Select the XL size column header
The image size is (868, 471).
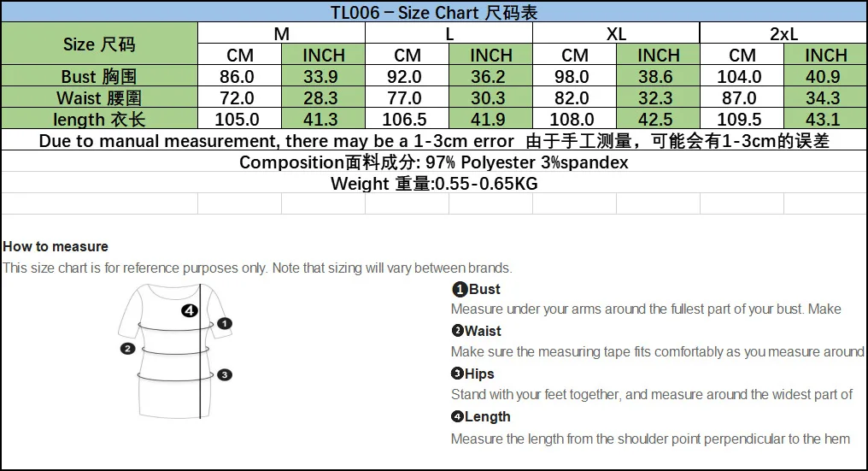point(616,33)
